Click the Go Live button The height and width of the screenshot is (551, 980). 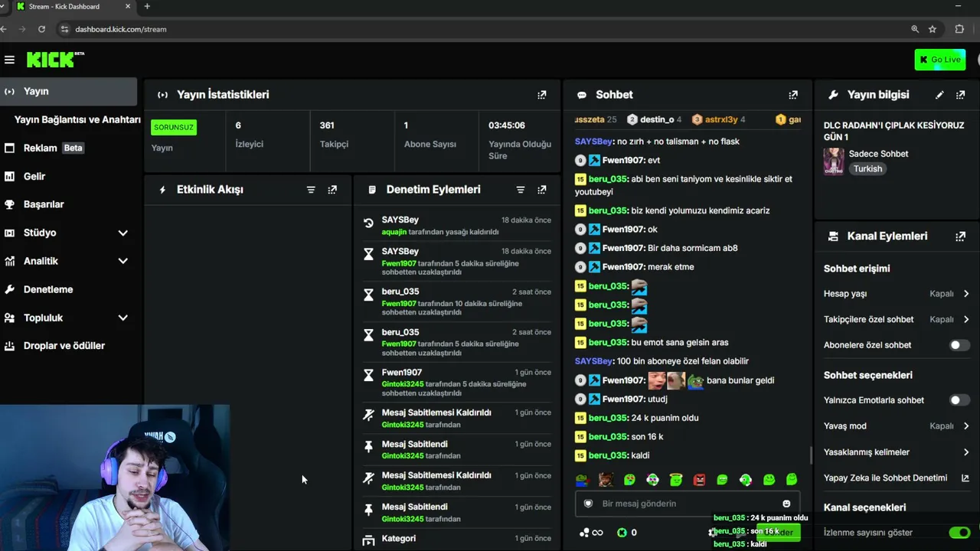pyautogui.click(x=939, y=60)
